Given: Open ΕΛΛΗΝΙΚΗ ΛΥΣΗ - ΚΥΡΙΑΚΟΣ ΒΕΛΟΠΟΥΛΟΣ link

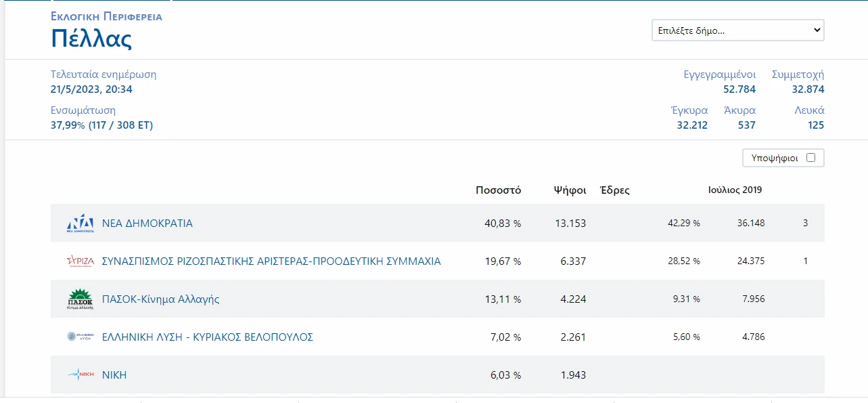Looking at the screenshot, I should (207, 337).
